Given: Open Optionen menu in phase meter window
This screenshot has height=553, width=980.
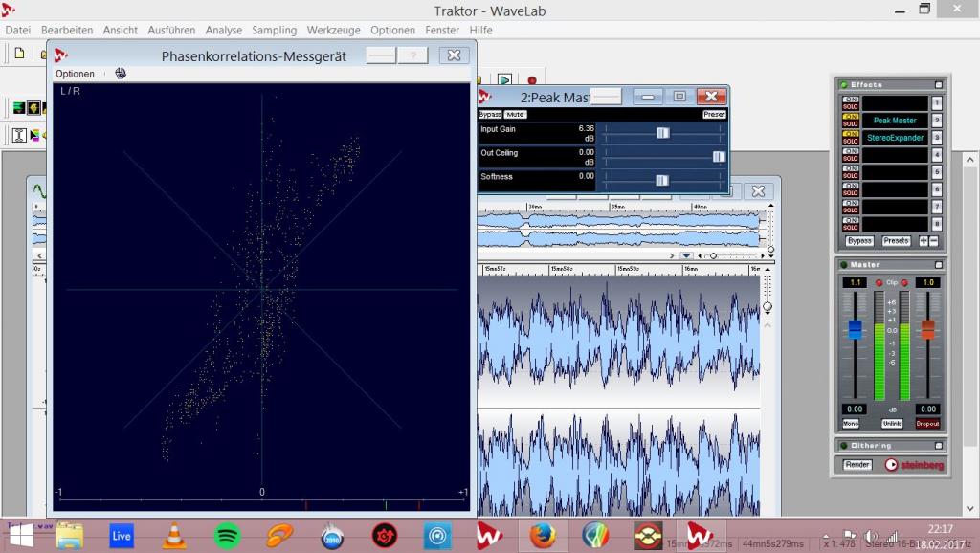Looking at the screenshot, I should pos(75,74).
